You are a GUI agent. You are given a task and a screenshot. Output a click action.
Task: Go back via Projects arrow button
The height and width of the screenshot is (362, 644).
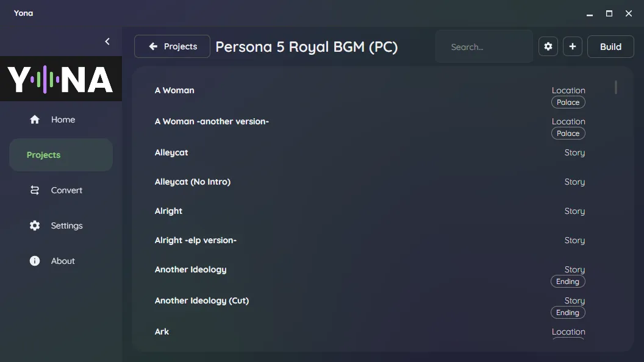(x=172, y=46)
